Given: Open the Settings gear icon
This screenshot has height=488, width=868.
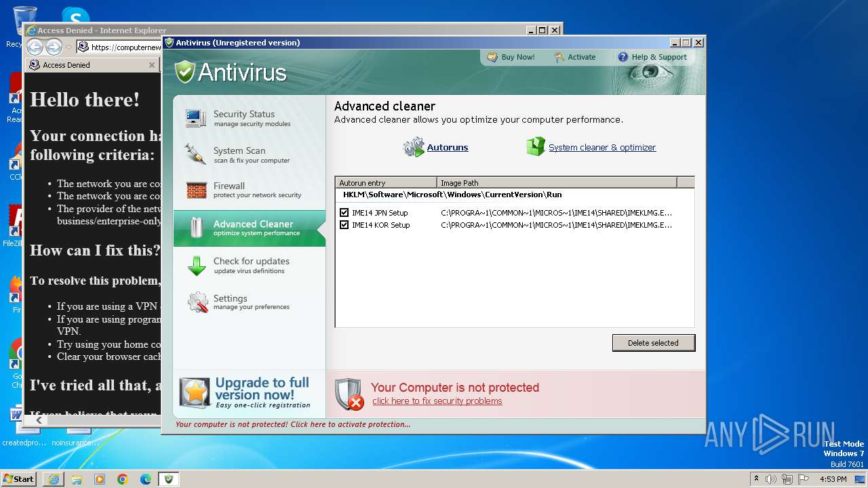Looking at the screenshot, I should pos(197,302).
